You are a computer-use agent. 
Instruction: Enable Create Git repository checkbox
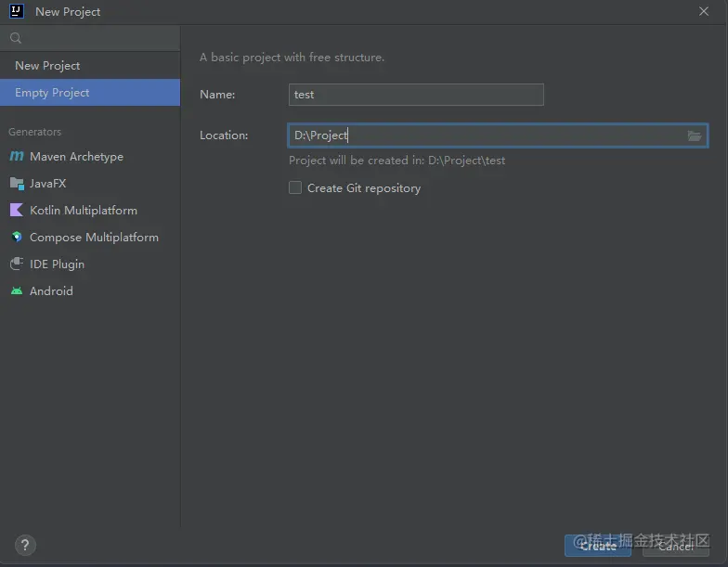(x=295, y=187)
